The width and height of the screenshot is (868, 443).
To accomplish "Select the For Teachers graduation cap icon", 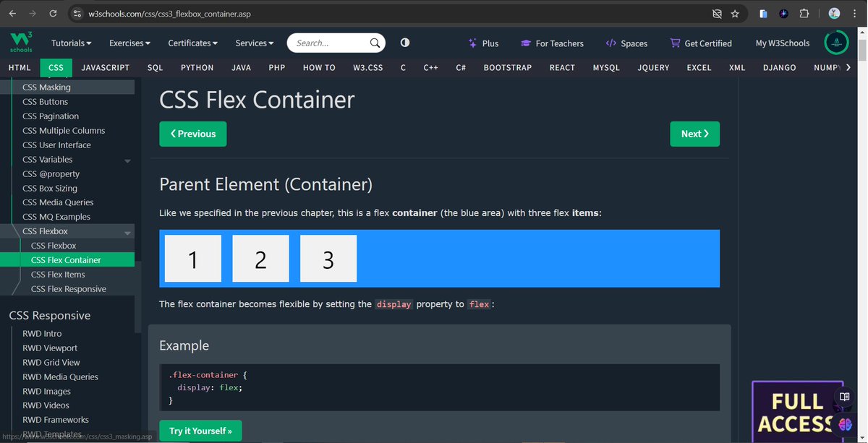I will click(527, 43).
